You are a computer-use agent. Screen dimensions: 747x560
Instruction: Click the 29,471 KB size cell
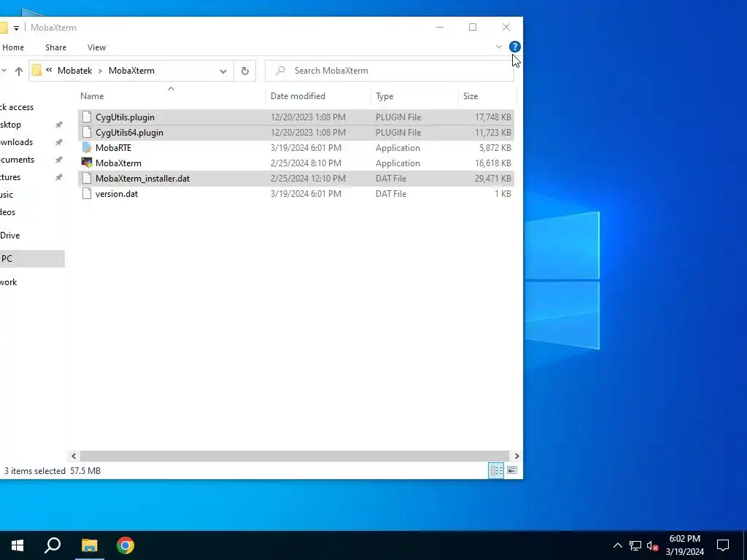tap(492, 178)
